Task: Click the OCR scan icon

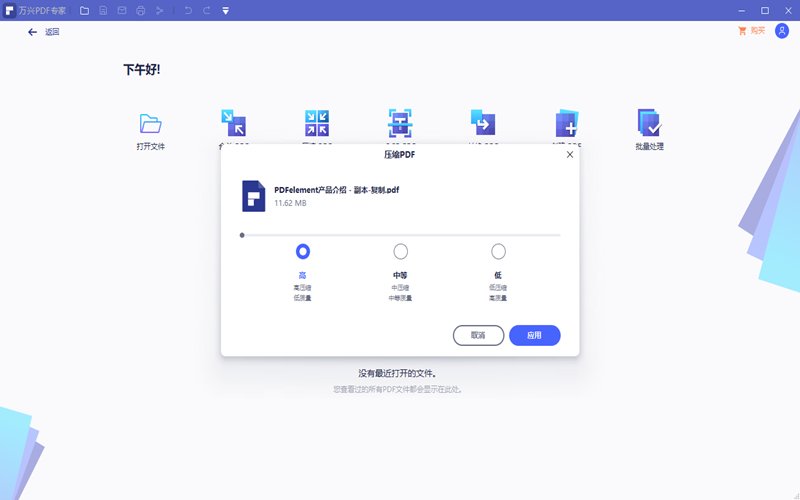Action: tap(400, 123)
